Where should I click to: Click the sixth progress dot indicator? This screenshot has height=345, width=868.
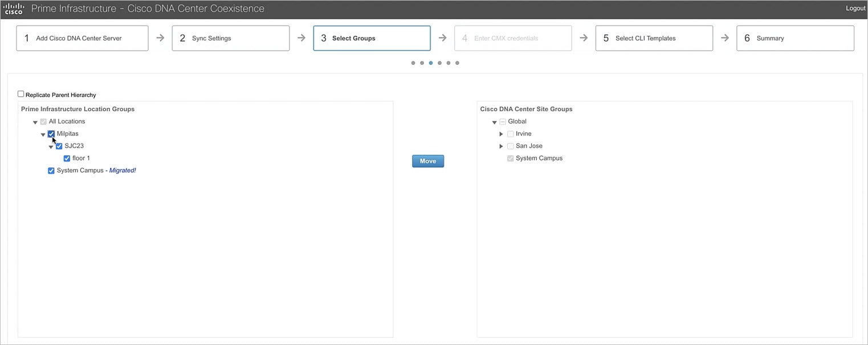tap(457, 63)
